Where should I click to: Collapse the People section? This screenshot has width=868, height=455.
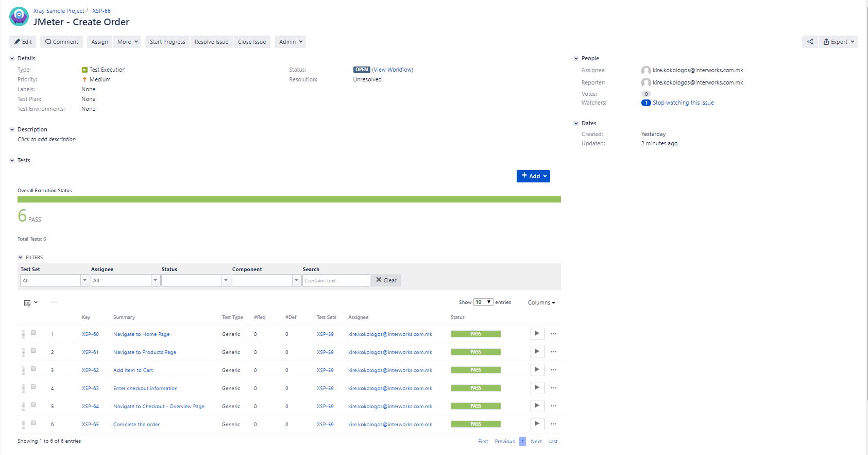coord(576,59)
